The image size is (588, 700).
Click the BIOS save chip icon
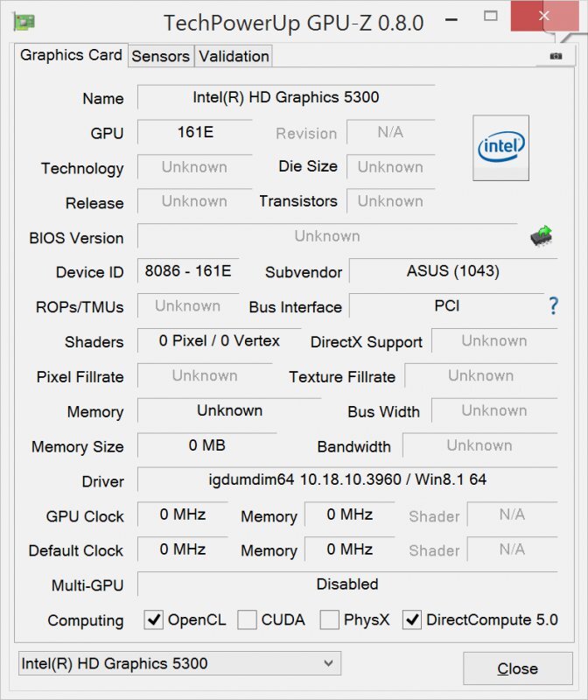pyautogui.click(x=542, y=235)
